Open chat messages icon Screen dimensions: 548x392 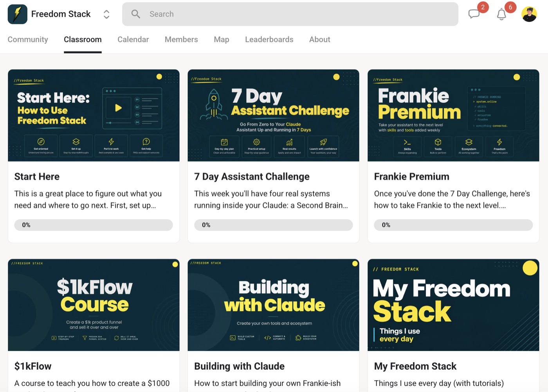[474, 14]
